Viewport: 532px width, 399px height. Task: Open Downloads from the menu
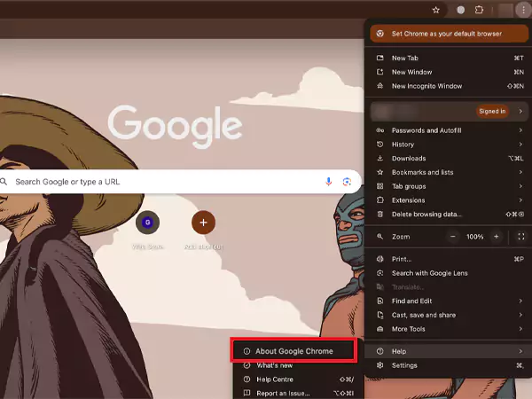pos(449,158)
